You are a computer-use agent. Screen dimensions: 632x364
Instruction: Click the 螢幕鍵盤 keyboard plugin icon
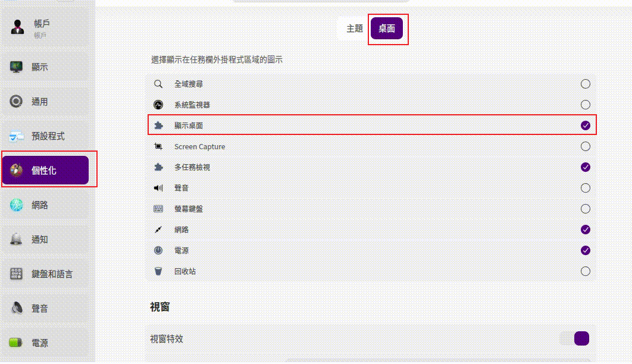click(158, 209)
